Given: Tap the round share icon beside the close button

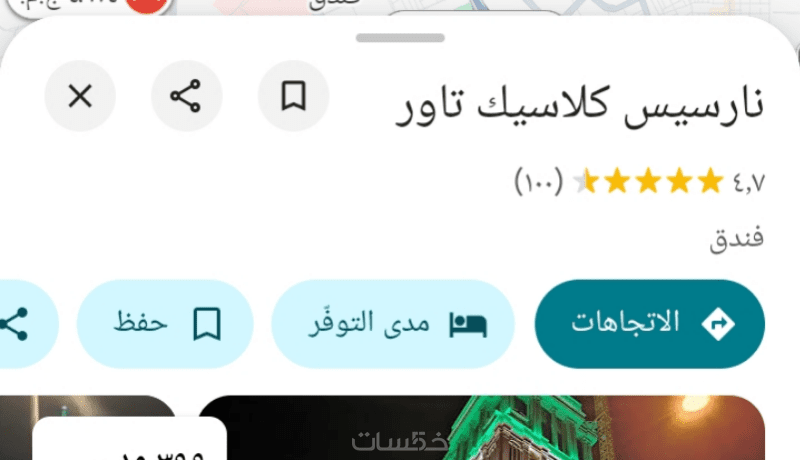Looking at the screenshot, I should pos(186,96).
